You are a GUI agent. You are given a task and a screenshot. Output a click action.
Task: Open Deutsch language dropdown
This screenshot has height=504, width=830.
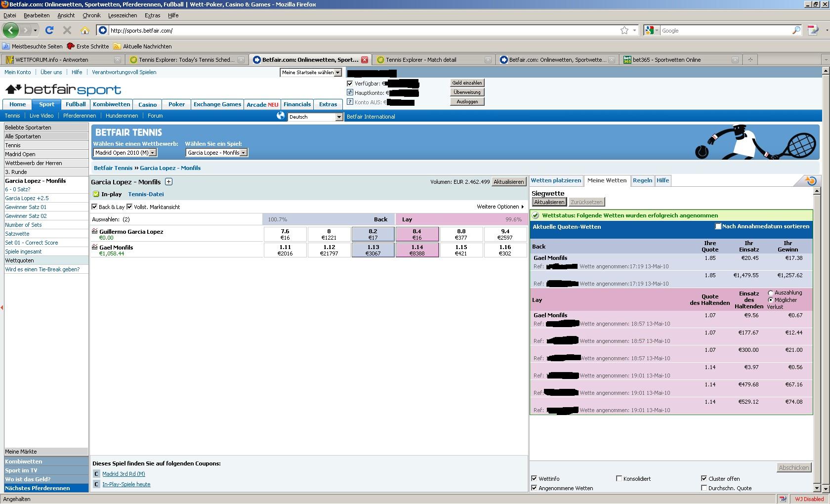click(315, 117)
